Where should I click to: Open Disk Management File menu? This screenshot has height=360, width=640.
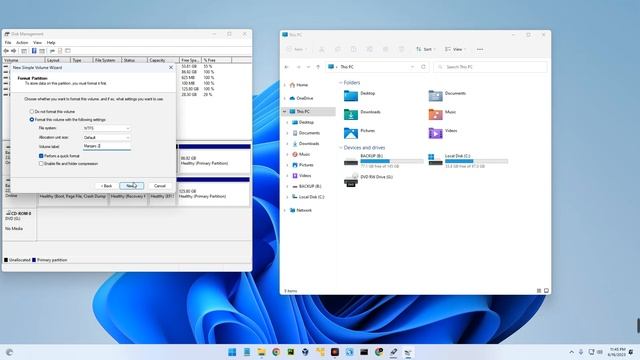[8, 42]
